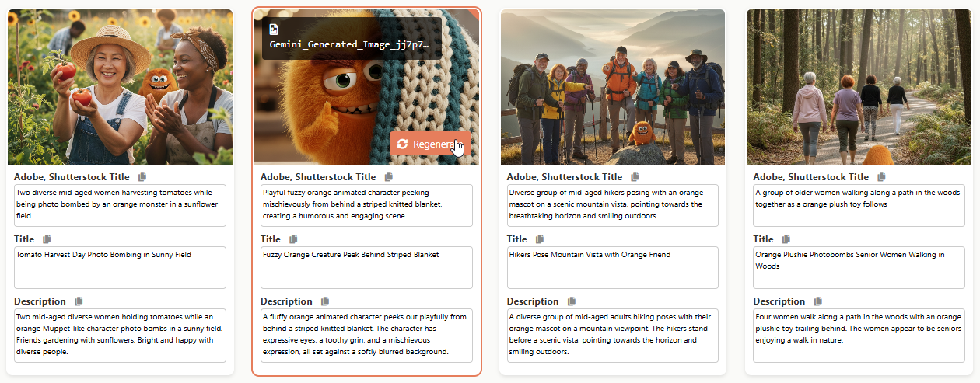Copy Title of Orange Plushie Photobombs card
The image size is (980, 383).
tap(786, 239)
